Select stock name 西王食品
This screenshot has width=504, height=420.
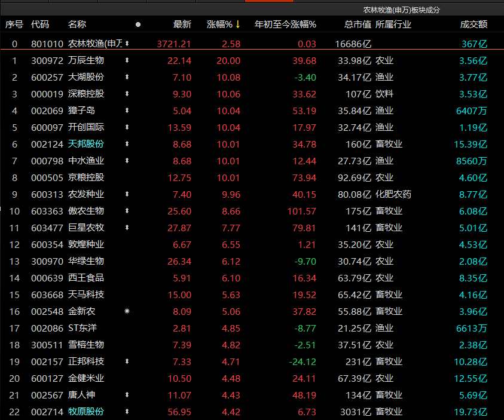tap(86, 278)
